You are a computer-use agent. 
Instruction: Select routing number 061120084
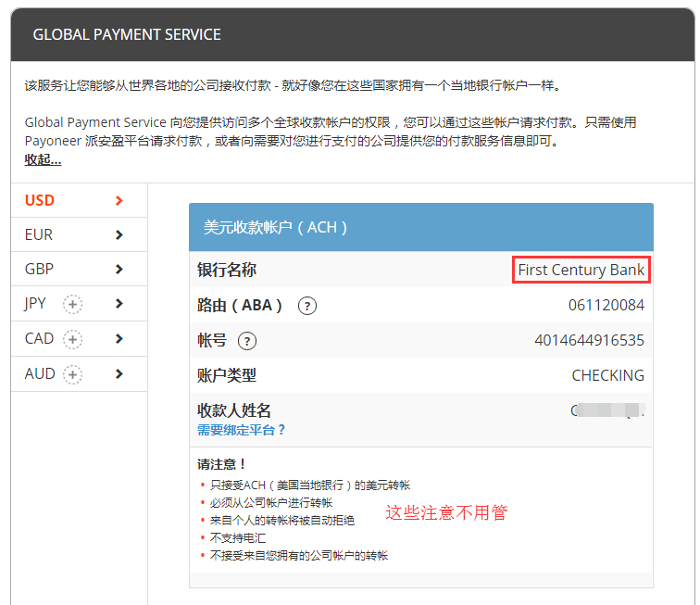point(606,305)
